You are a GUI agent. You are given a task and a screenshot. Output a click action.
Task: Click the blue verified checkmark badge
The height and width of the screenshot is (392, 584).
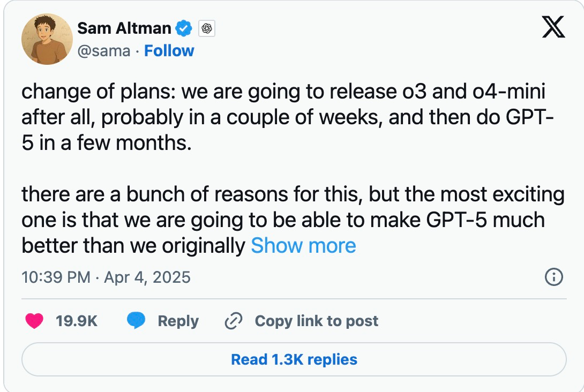point(184,28)
